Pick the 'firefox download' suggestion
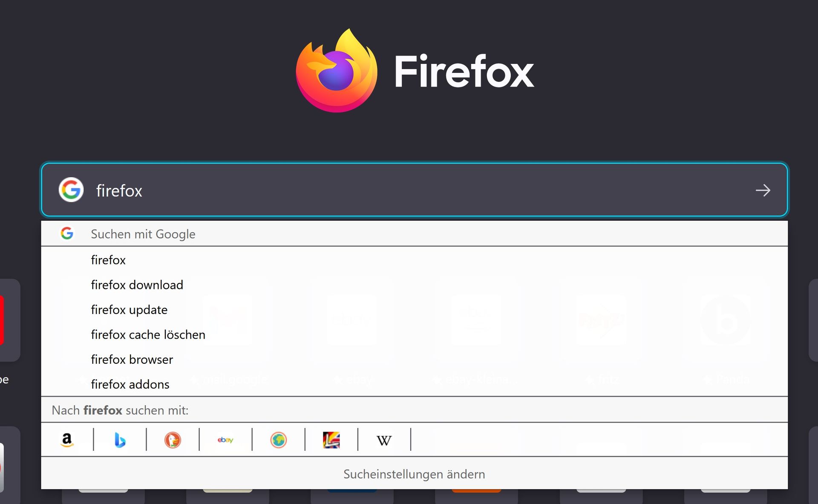Image resolution: width=818 pixels, height=504 pixels. pos(137,285)
